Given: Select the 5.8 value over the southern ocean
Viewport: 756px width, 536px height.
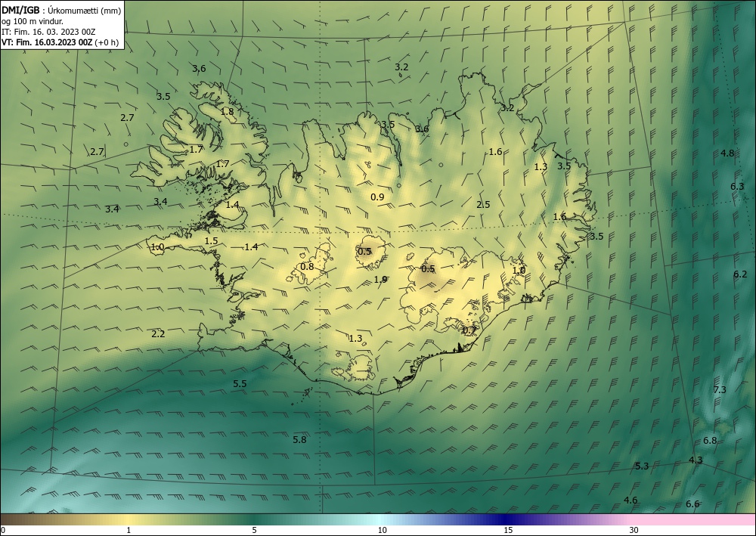Looking at the screenshot, I should point(299,439).
